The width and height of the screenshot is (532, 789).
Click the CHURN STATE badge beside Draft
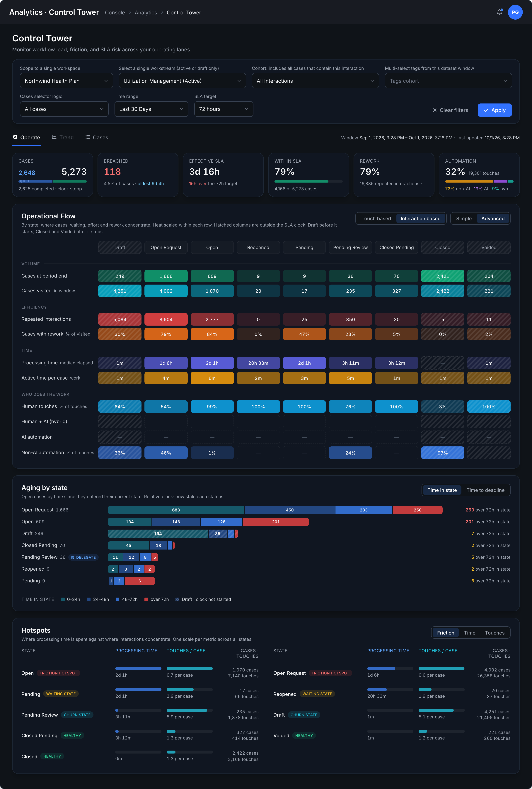click(x=304, y=715)
